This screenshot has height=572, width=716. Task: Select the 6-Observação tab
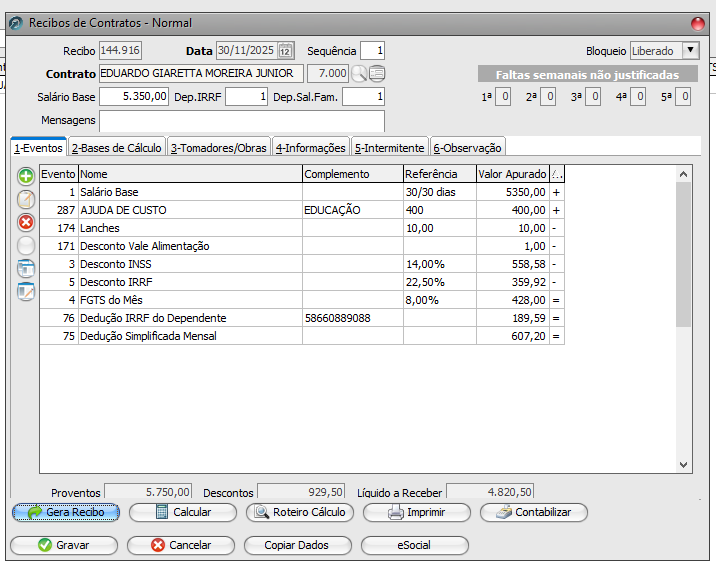pos(467,148)
